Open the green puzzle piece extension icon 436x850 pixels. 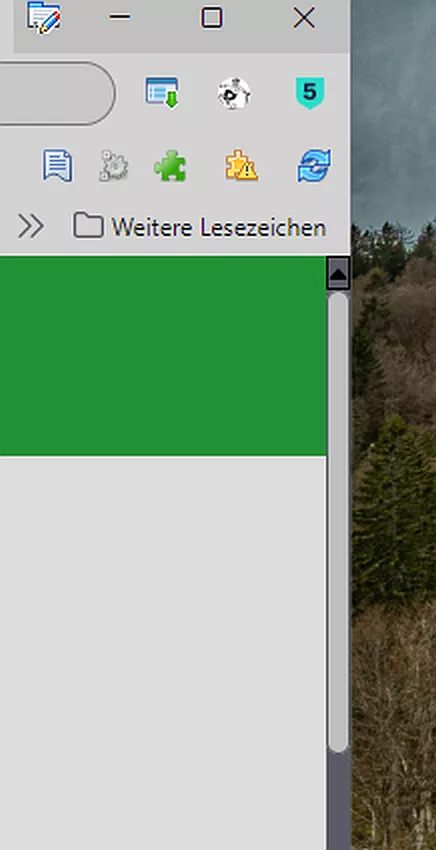[x=170, y=165]
